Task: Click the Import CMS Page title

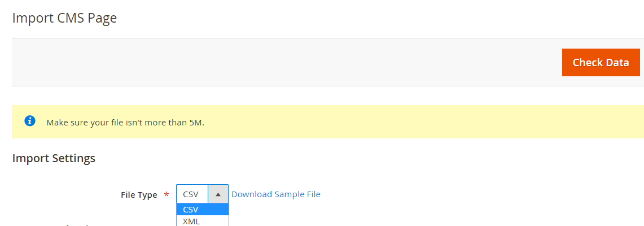Action: tap(64, 18)
